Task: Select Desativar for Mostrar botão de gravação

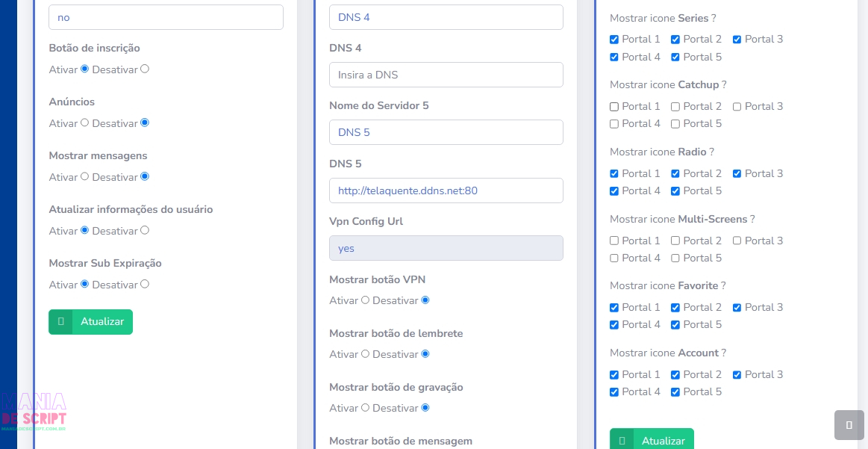Action: [x=425, y=407]
